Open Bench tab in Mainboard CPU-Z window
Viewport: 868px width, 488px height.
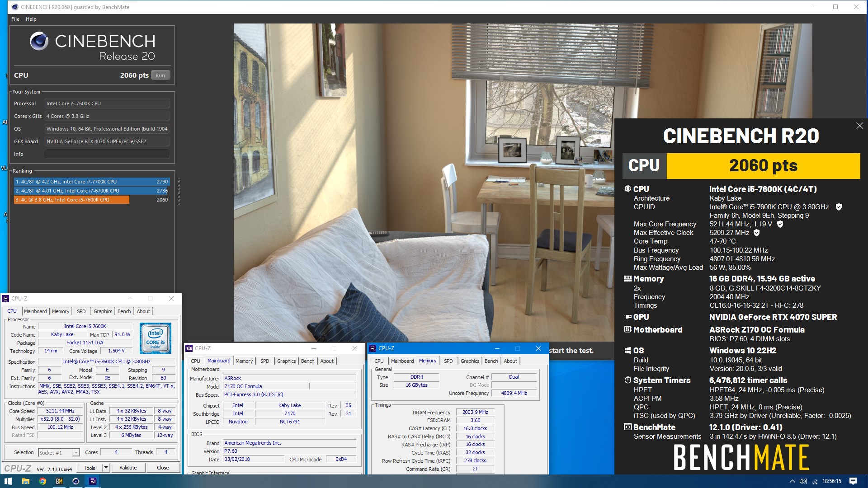pos(307,361)
